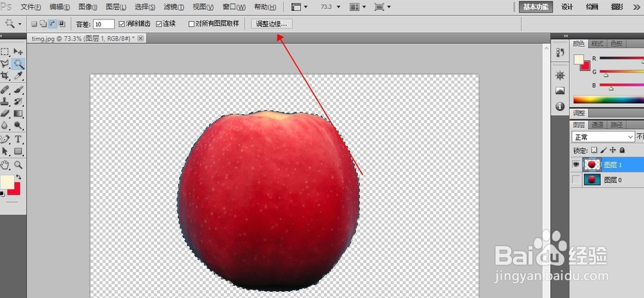Switch to 设计 workspace
The width and height of the screenshot is (644, 298).
coord(567,7)
